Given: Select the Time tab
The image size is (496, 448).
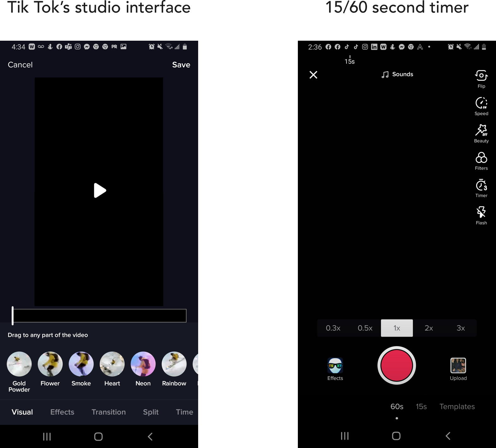Looking at the screenshot, I should (x=185, y=412).
